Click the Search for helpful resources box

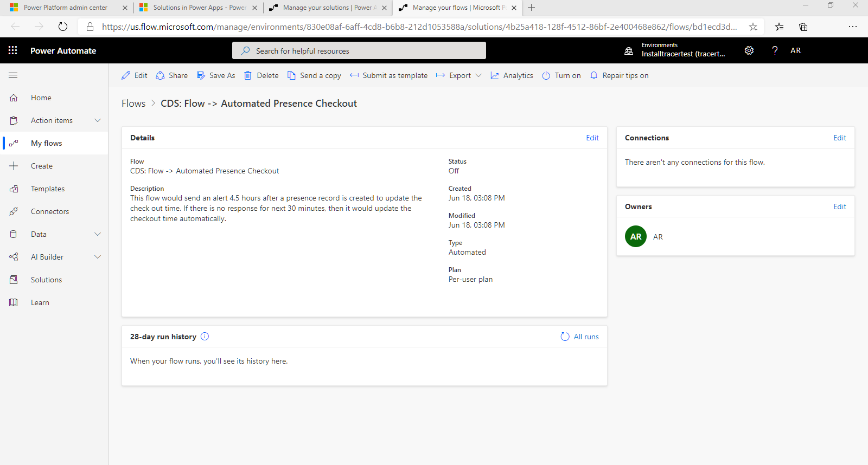click(359, 50)
